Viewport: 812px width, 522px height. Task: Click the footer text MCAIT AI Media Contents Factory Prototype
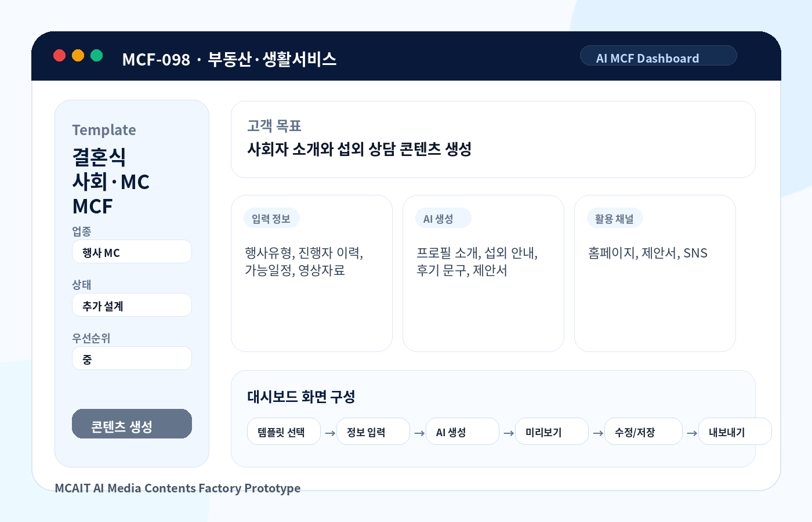pos(177,488)
